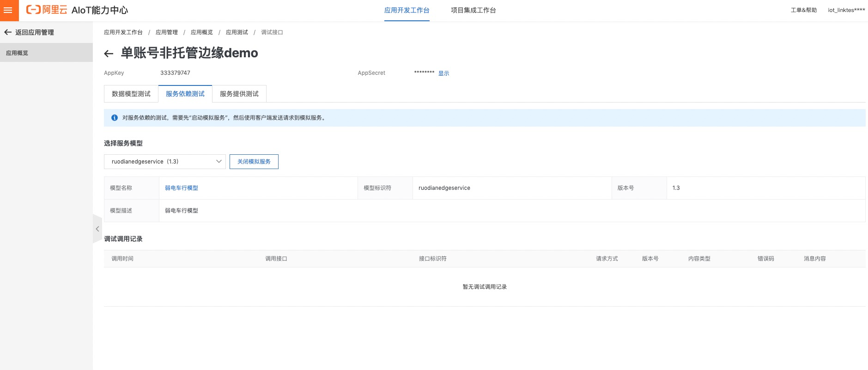Switch to 应用开发工作台 top tab
The width and height of the screenshot is (868, 370).
[x=407, y=10]
